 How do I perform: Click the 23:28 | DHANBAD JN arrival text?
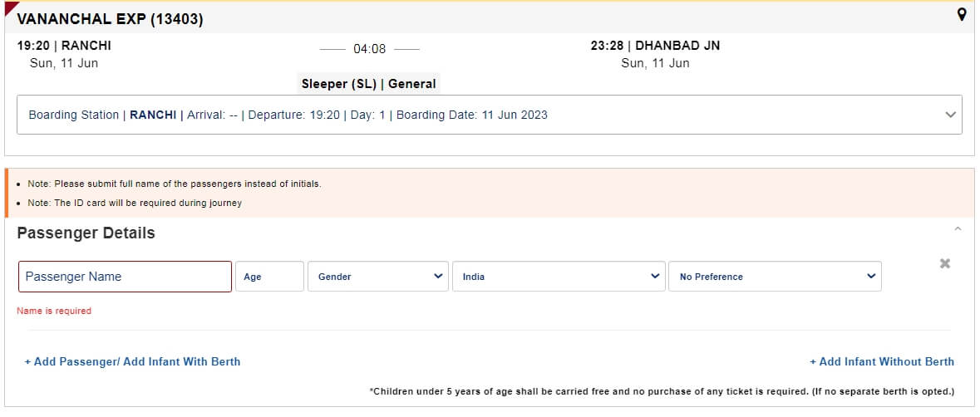tap(655, 46)
